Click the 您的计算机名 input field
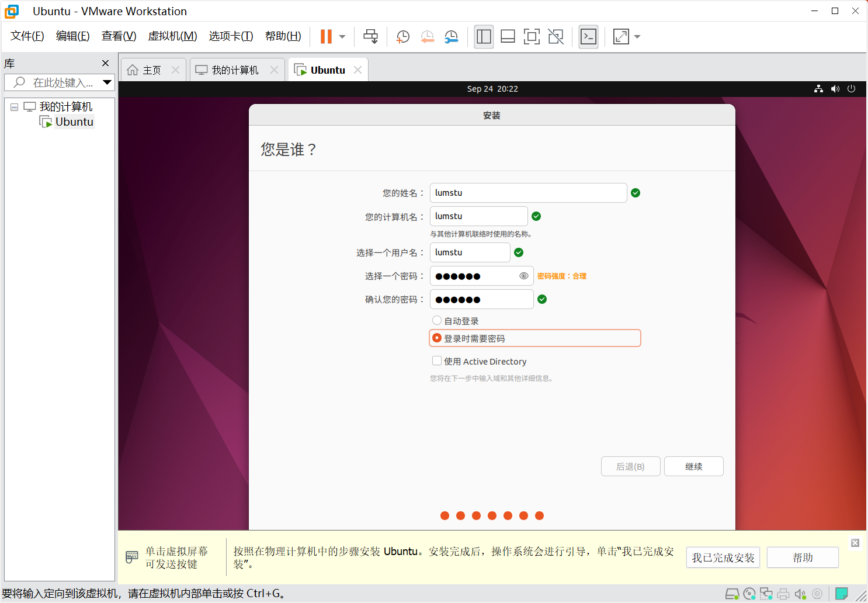The height and width of the screenshot is (603, 868). tap(479, 216)
